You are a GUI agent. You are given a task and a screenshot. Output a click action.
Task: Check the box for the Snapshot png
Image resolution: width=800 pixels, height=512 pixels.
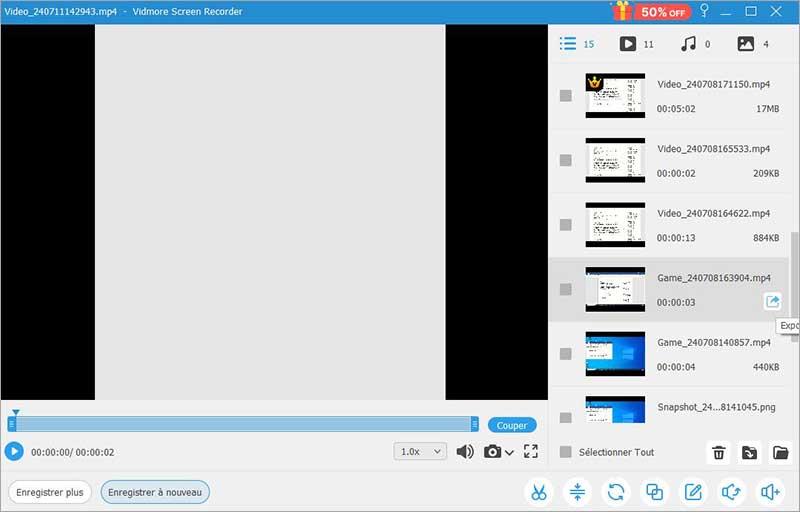point(565,418)
